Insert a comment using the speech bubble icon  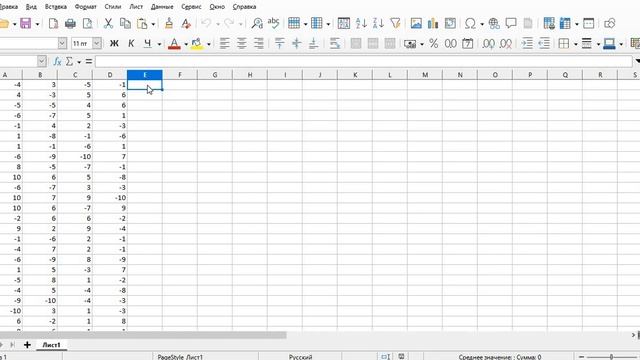click(x=511, y=23)
